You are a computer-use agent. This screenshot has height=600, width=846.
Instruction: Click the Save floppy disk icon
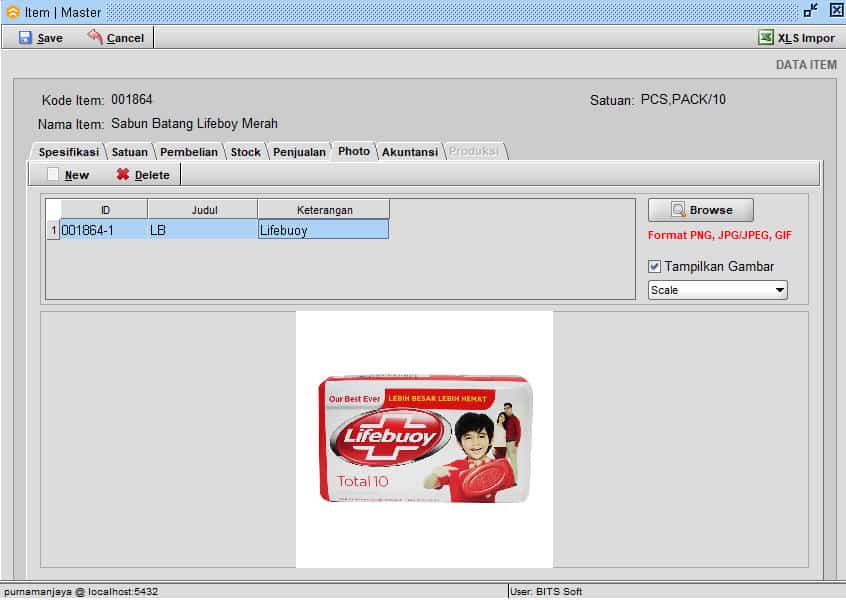[x=25, y=38]
